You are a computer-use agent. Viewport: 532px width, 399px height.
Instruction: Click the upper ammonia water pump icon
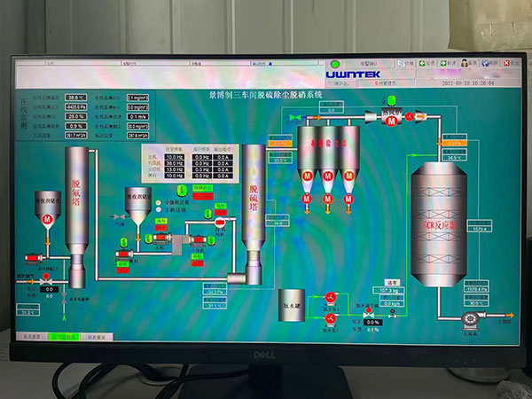(330, 298)
